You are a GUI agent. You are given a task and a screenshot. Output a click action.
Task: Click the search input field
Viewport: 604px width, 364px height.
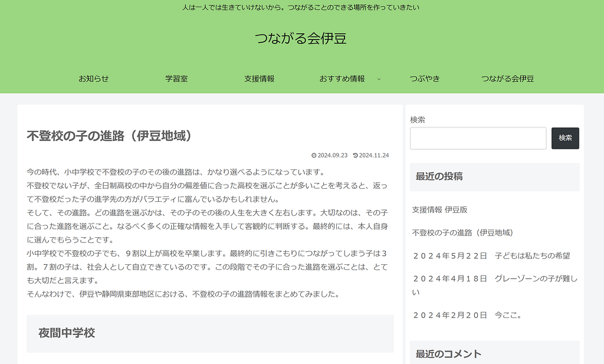(478, 138)
